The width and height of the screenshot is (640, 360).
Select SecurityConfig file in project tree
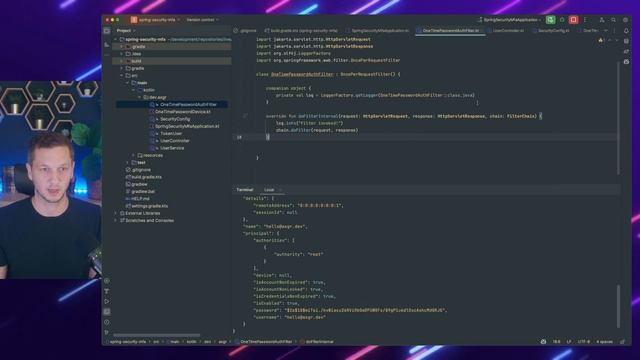(174, 119)
